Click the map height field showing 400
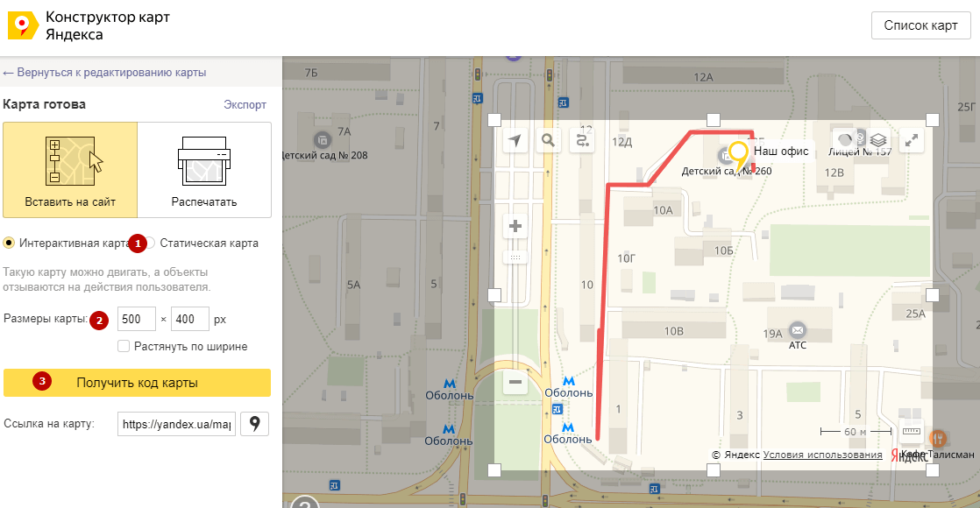 (190, 320)
